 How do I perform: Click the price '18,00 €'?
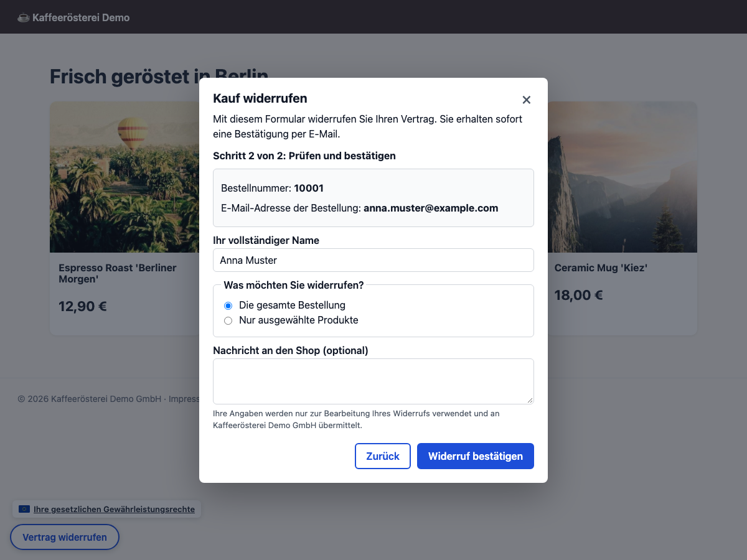click(579, 295)
